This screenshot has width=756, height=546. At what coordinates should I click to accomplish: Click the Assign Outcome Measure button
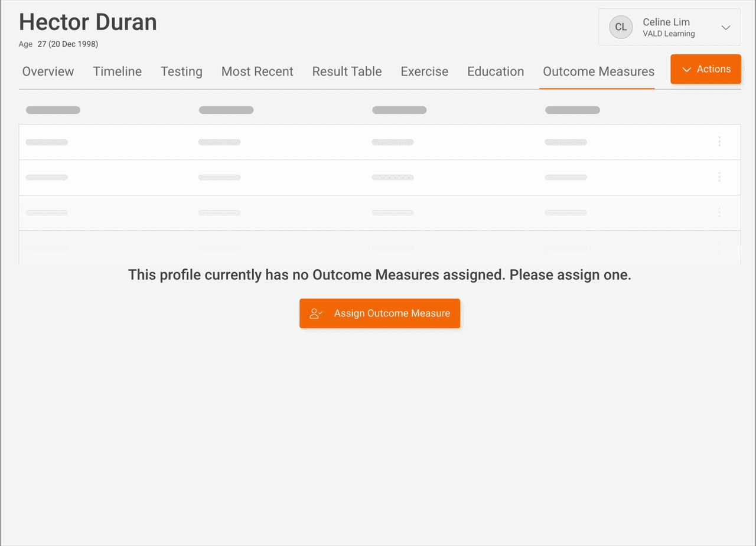[380, 313]
